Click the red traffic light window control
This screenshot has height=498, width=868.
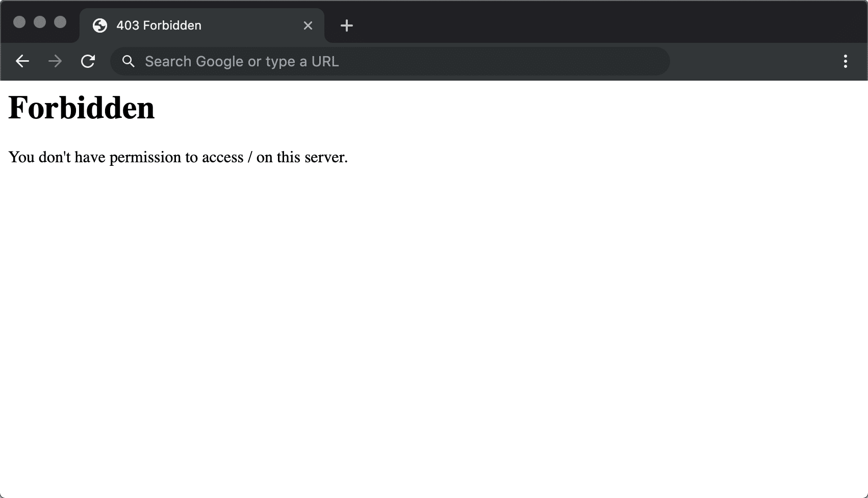click(x=20, y=22)
